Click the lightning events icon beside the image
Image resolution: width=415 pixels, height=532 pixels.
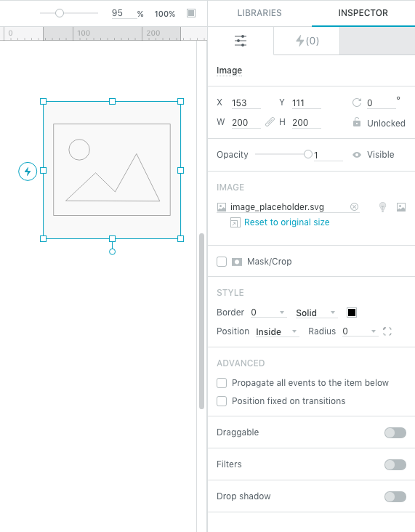28,172
